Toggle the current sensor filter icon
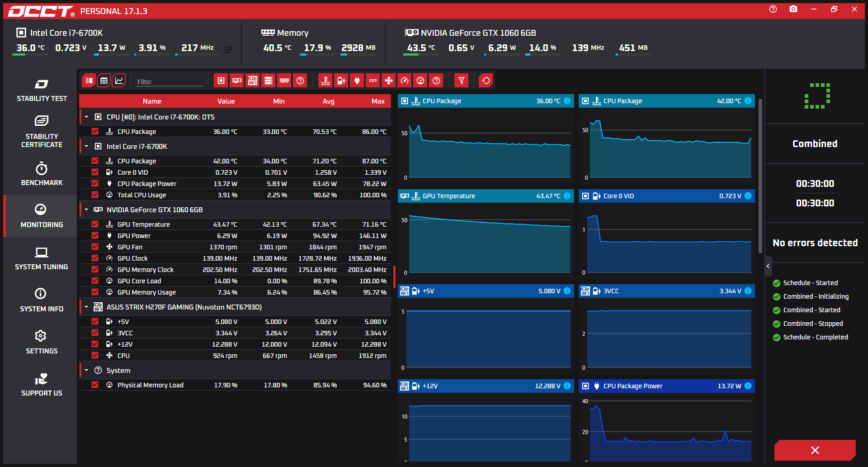This screenshot has height=467, width=868. (x=373, y=81)
